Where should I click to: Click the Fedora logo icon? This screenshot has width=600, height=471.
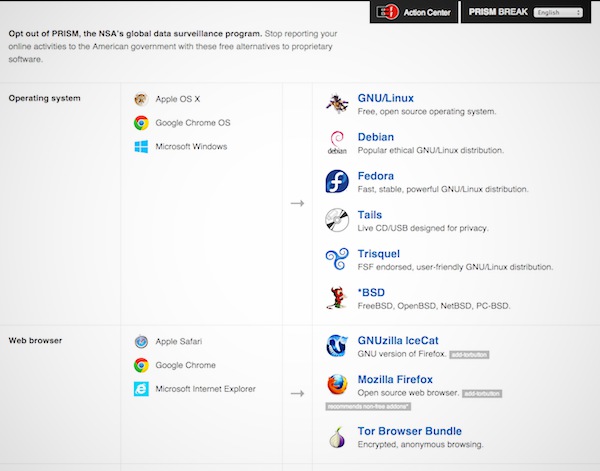337,181
